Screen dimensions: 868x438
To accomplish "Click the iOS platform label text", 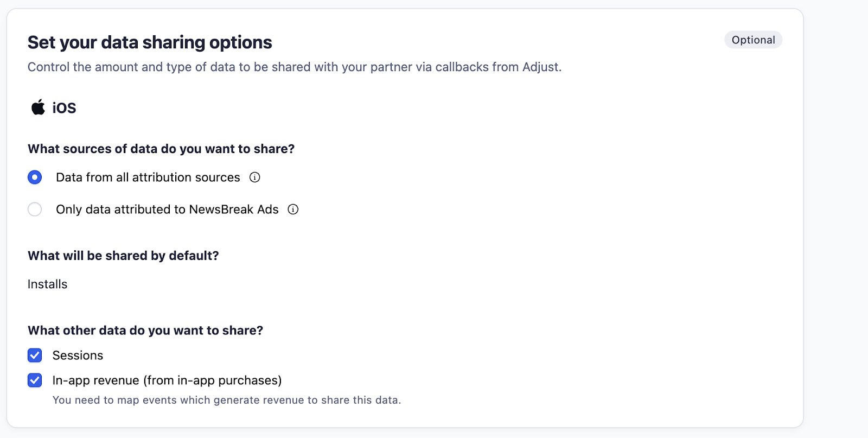I will point(64,108).
